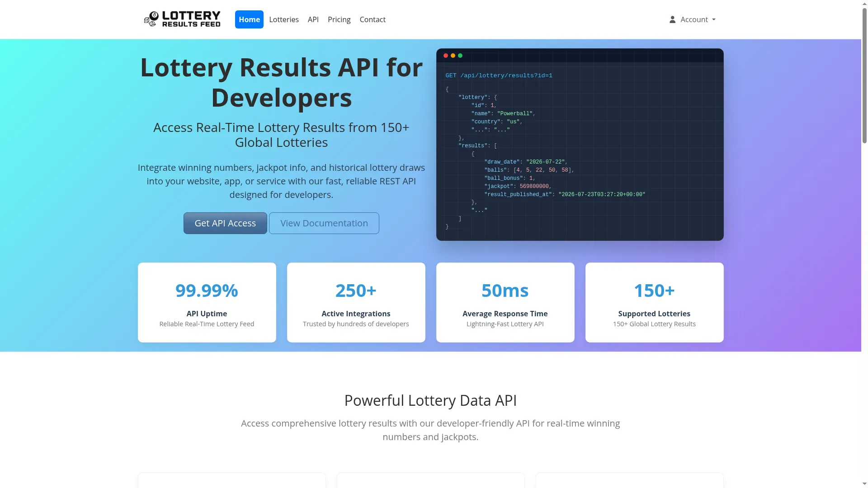
Task: Click "Trusted by hundreds of developers" text
Action: (356, 324)
